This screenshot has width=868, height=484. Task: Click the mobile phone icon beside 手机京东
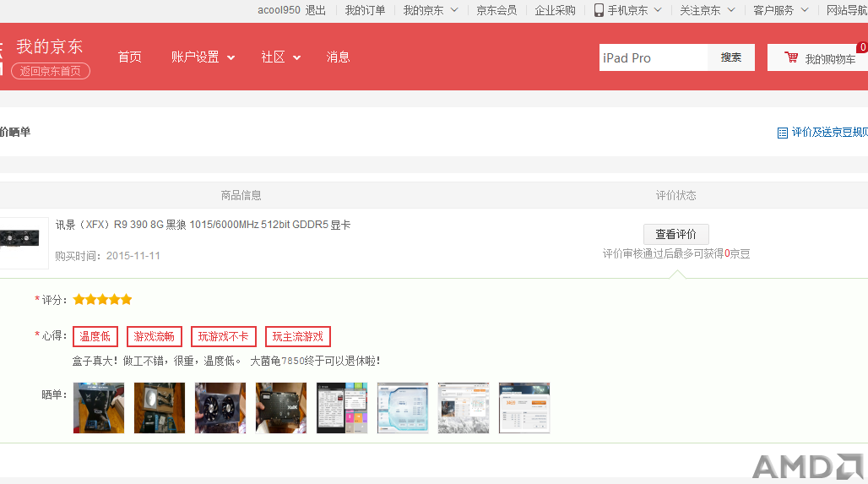pyautogui.click(x=599, y=10)
